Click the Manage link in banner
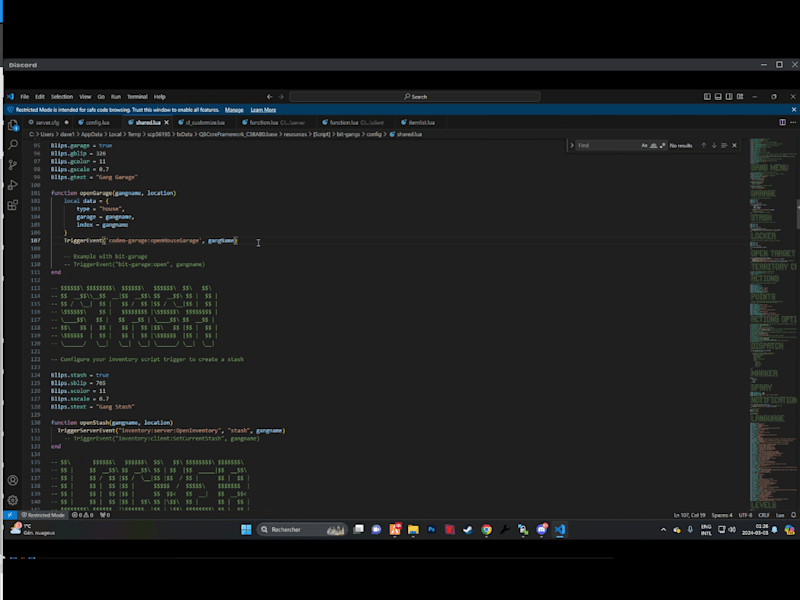This screenshot has height=600, width=800. (234, 110)
